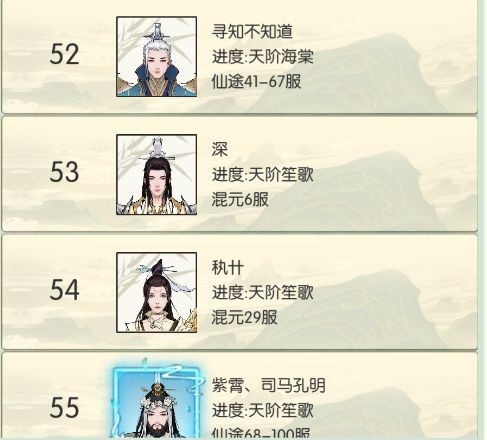
Task: Click player name 深
Action: coord(220,149)
